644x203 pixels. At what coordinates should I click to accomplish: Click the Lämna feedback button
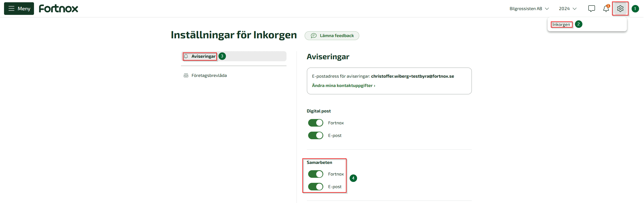332,36
